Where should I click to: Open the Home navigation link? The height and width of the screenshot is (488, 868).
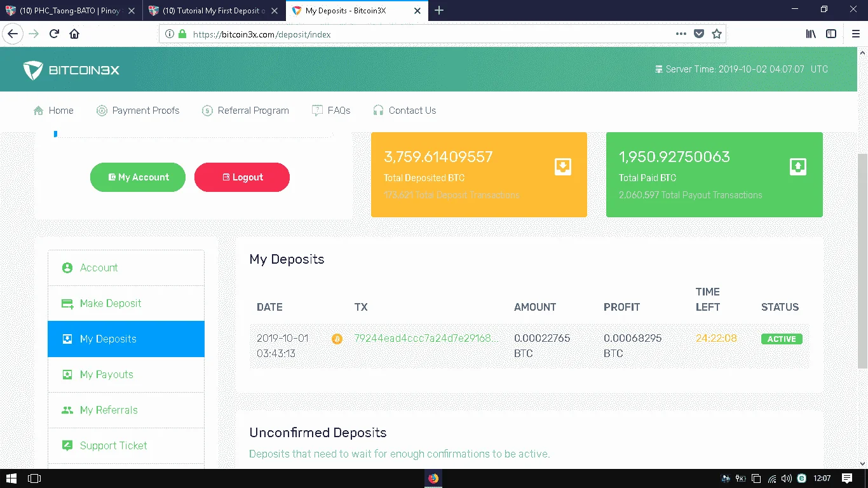coord(53,111)
